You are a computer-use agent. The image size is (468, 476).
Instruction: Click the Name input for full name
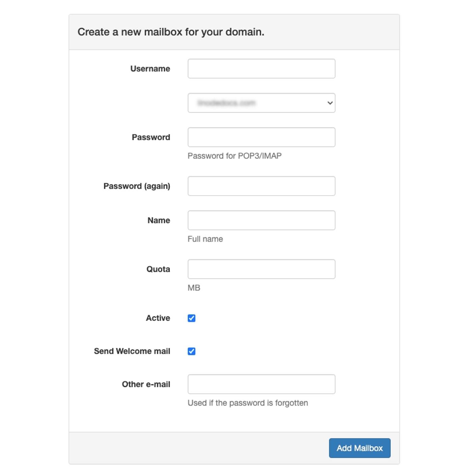261,220
